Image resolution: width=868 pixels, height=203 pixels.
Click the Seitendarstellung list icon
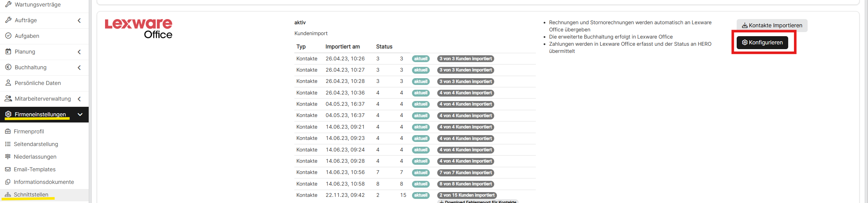pos(8,144)
